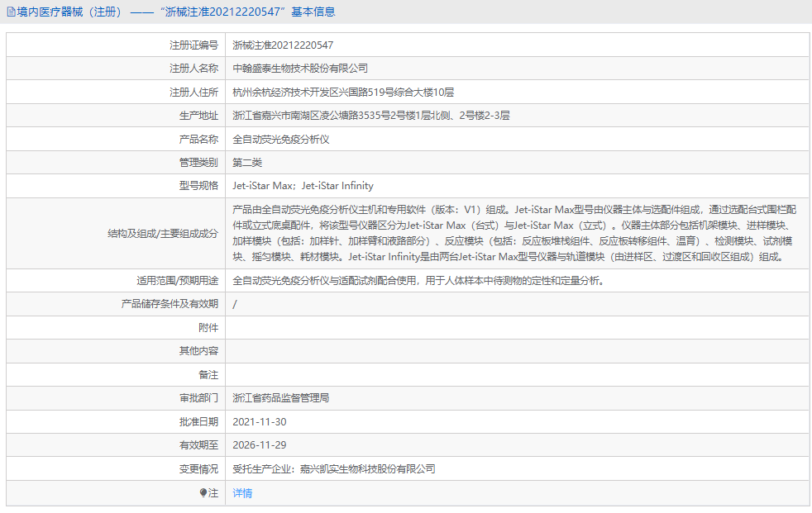Image resolution: width=812 pixels, height=513 pixels.
Task: Click the 注册人名称 label
Action: (x=193, y=69)
